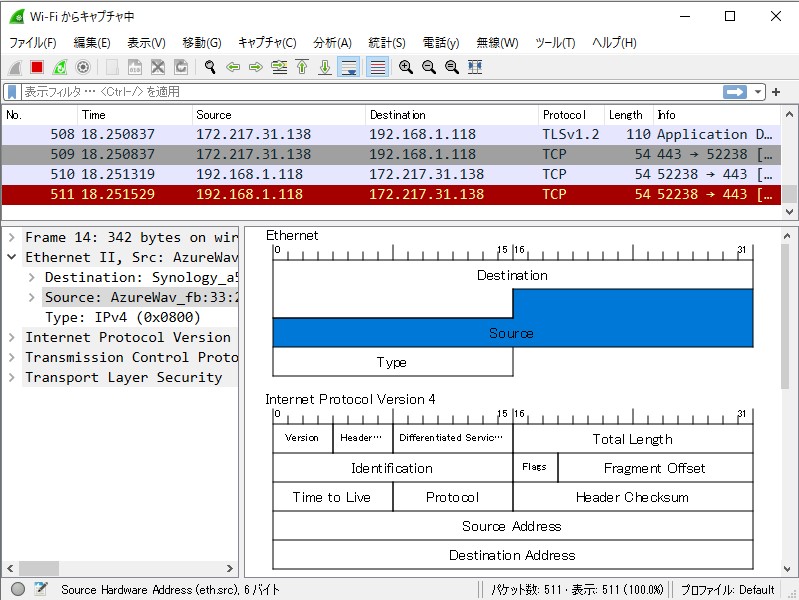Click the open capture file icon
Image resolution: width=799 pixels, height=600 pixels.
[x=112, y=67]
